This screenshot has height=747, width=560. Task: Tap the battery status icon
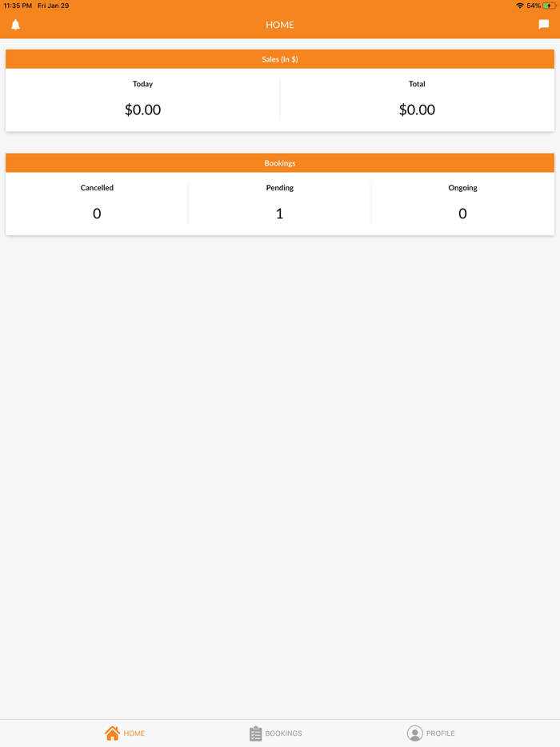(x=550, y=6)
